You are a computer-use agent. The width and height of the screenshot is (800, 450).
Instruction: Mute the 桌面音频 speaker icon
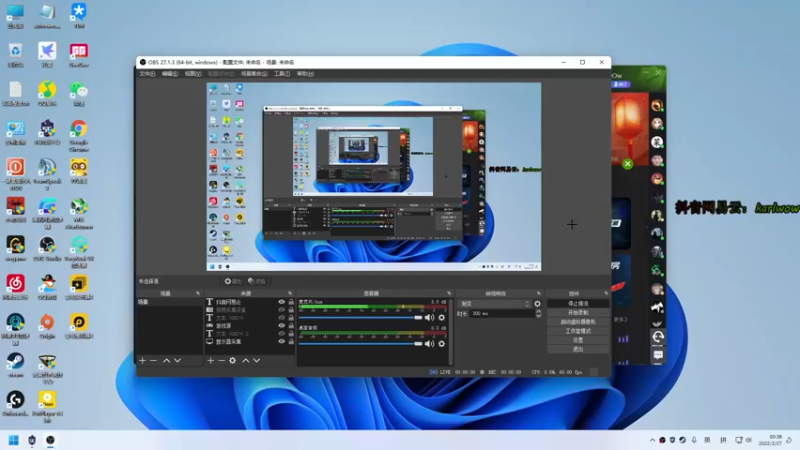click(x=429, y=343)
